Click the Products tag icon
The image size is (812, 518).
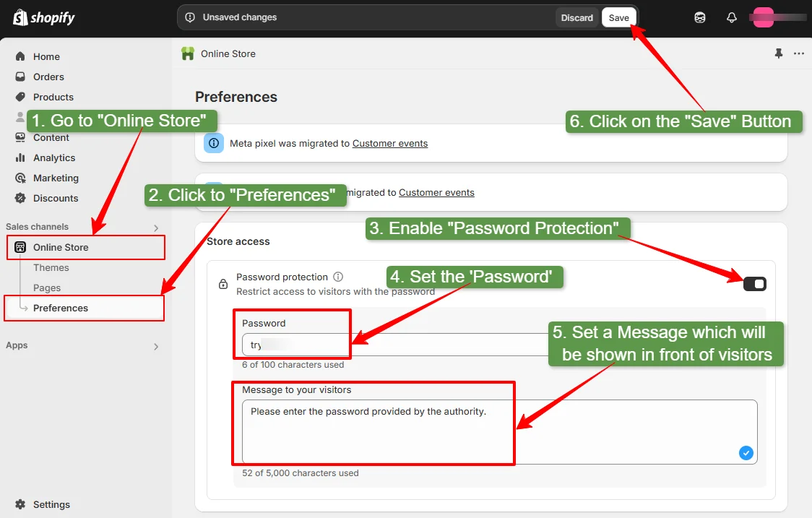click(20, 96)
